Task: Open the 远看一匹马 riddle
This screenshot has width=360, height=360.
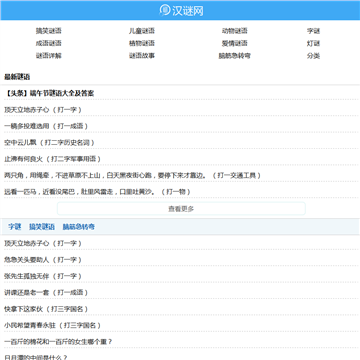Action: tap(97, 192)
